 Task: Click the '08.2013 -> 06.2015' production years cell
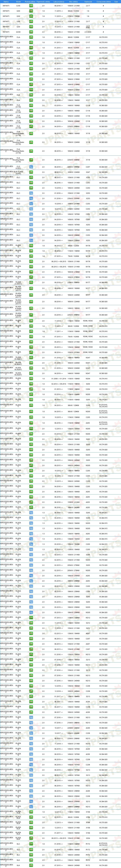point(59,838)
